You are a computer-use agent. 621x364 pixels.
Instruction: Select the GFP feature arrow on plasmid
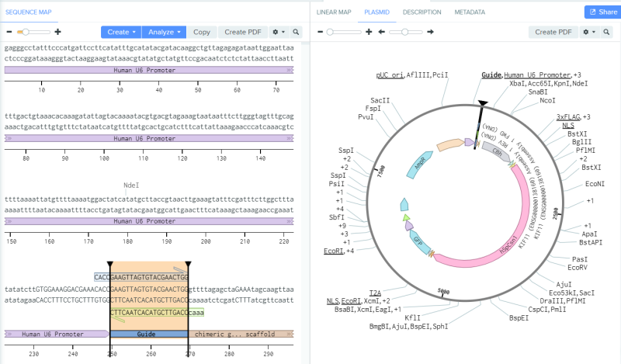[419, 241]
